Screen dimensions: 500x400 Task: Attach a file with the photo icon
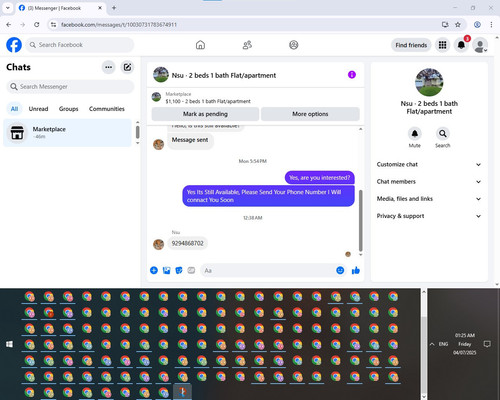pos(166,270)
